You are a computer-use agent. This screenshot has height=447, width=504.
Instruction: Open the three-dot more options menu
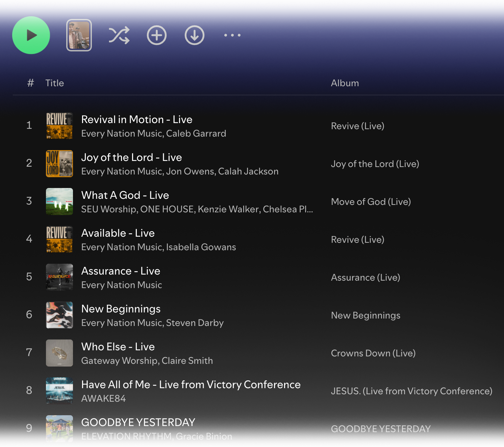point(232,35)
